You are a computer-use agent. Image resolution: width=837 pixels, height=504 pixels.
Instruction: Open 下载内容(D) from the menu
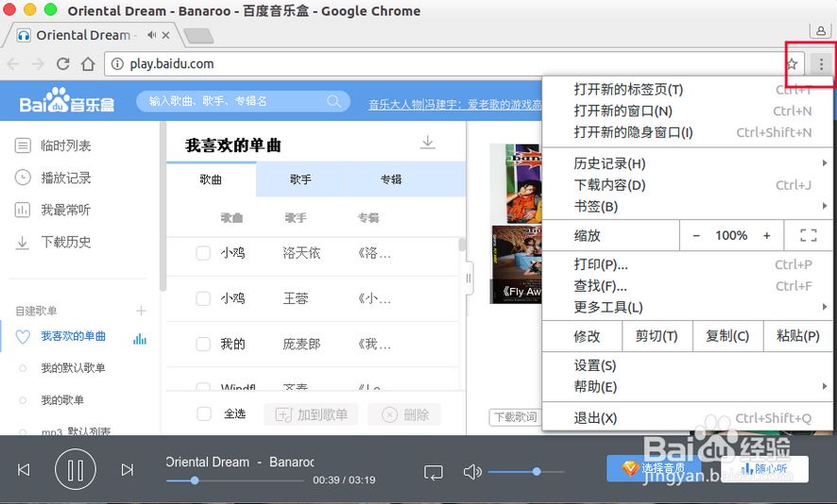pos(688,185)
